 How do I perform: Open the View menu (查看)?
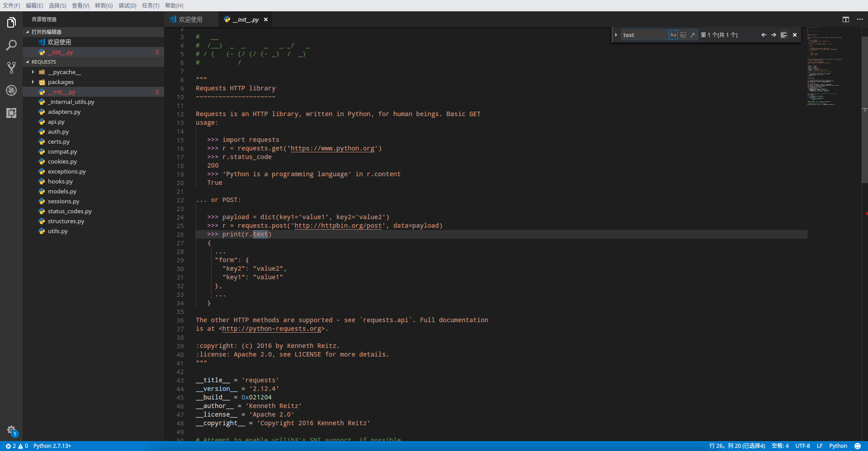[x=80, y=5]
